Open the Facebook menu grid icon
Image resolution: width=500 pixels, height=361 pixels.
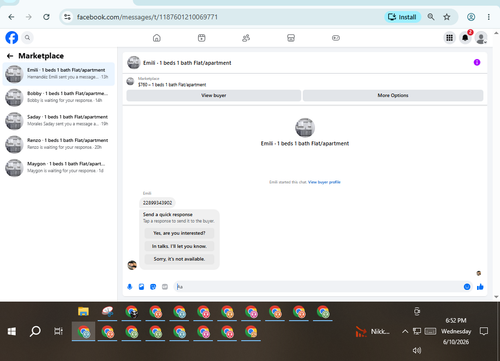pos(450,38)
